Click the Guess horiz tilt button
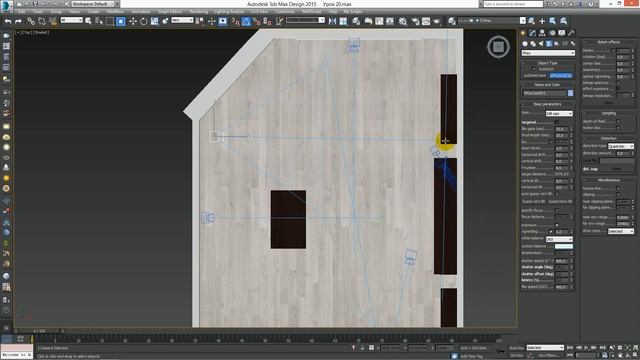The width and height of the screenshot is (640, 360). tap(560, 202)
